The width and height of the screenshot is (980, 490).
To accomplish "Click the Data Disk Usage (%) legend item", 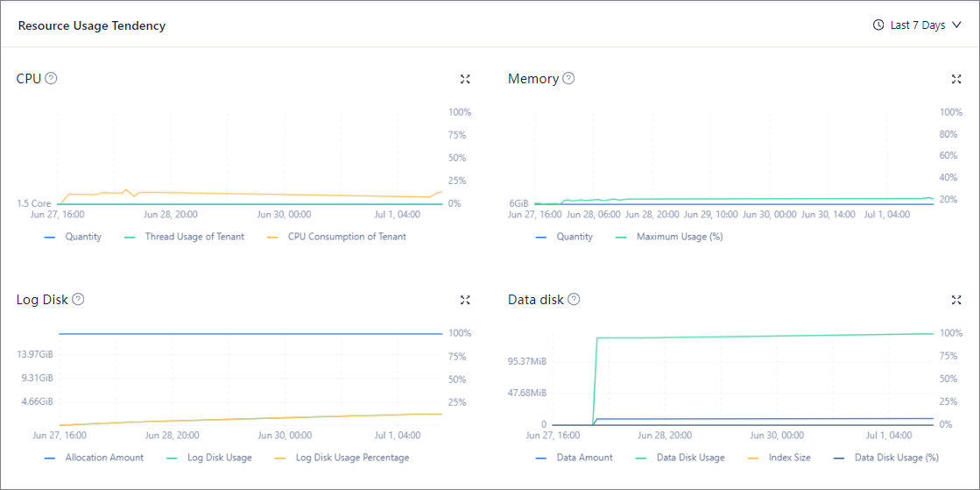I will [x=896, y=458].
